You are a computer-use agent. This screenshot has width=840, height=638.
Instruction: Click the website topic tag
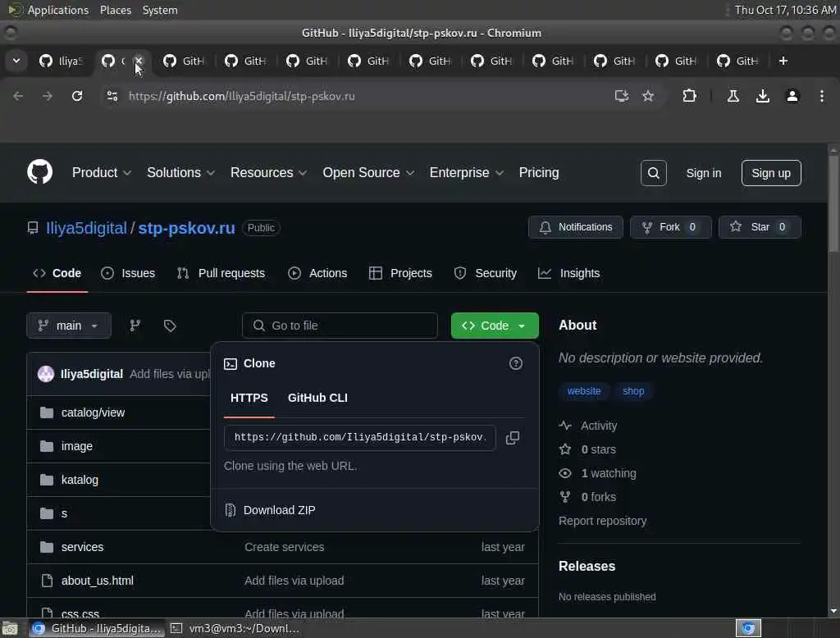coord(583,391)
